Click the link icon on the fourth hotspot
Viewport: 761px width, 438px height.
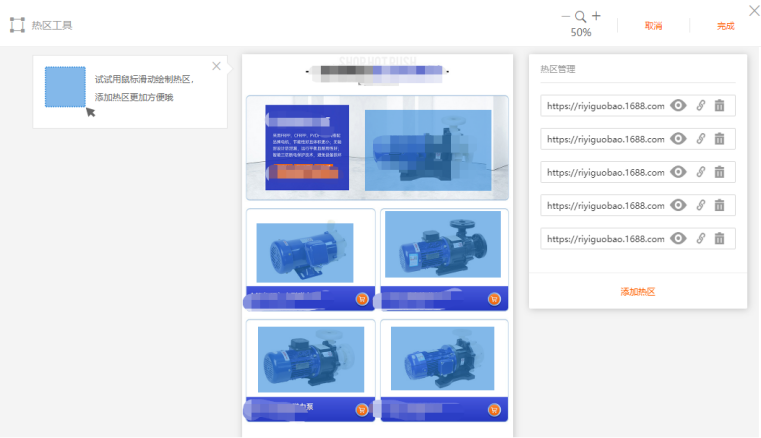(x=701, y=205)
